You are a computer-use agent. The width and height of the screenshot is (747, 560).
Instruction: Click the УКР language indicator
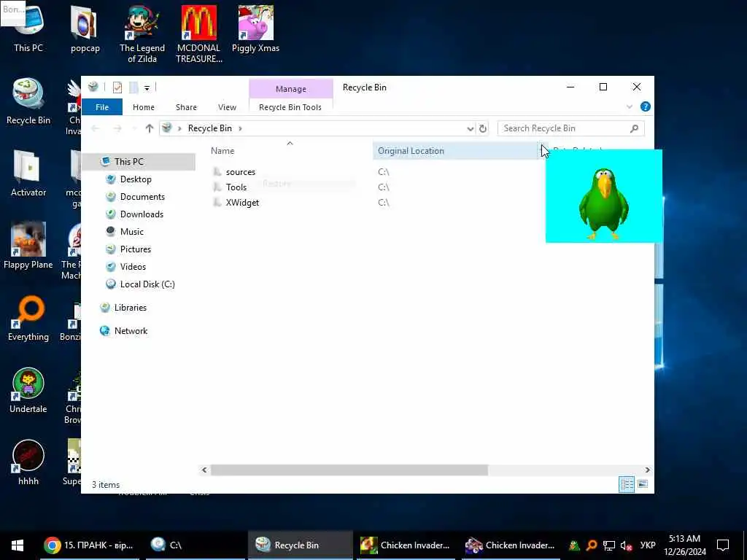[648, 545]
